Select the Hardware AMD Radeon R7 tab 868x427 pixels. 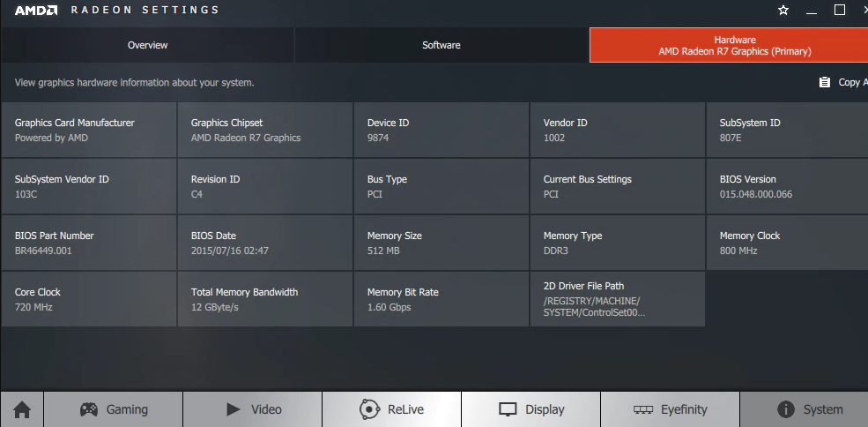729,45
